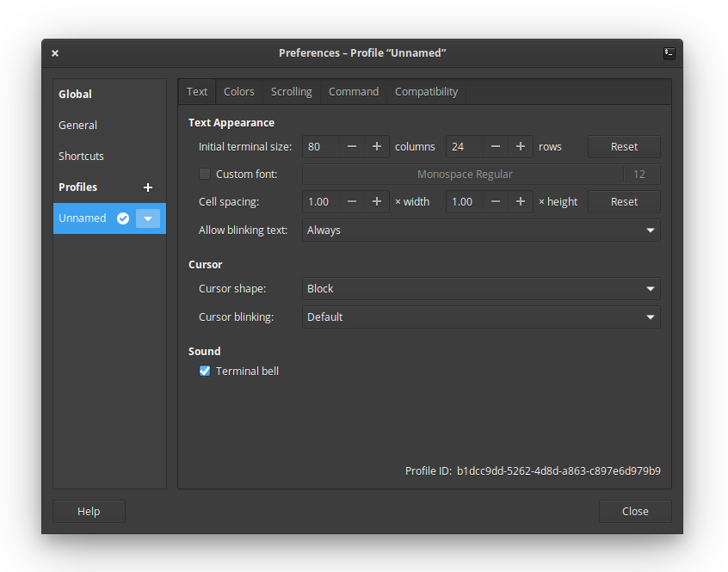Image resolution: width=728 pixels, height=572 pixels.
Task: Click the columns value input field
Action: pyautogui.click(x=320, y=146)
